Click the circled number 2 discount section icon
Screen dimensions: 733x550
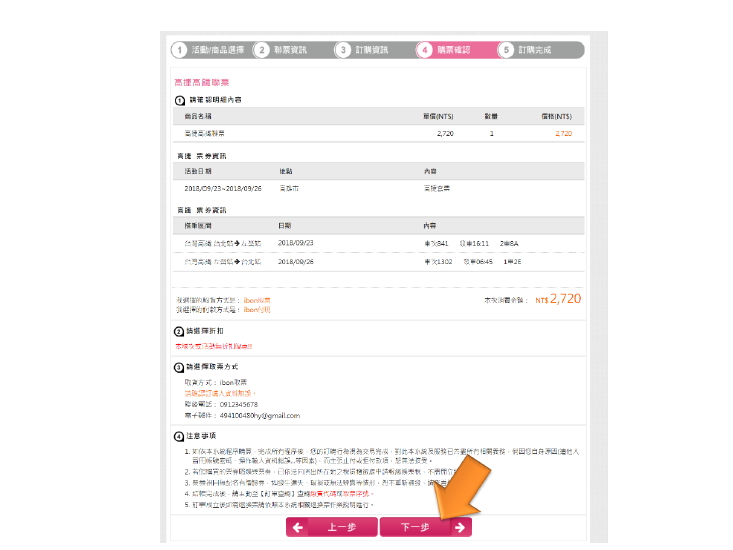179,330
